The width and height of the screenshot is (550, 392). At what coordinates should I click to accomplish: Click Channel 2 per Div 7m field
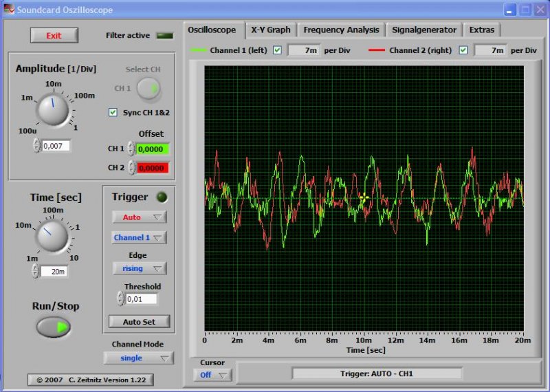tap(490, 50)
